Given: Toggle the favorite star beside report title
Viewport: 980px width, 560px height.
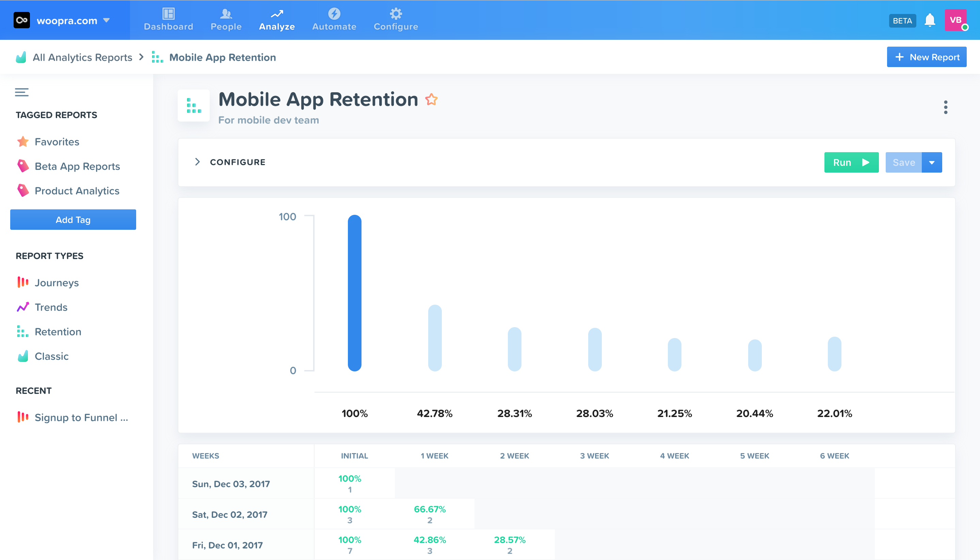Looking at the screenshot, I should [431, 100].
